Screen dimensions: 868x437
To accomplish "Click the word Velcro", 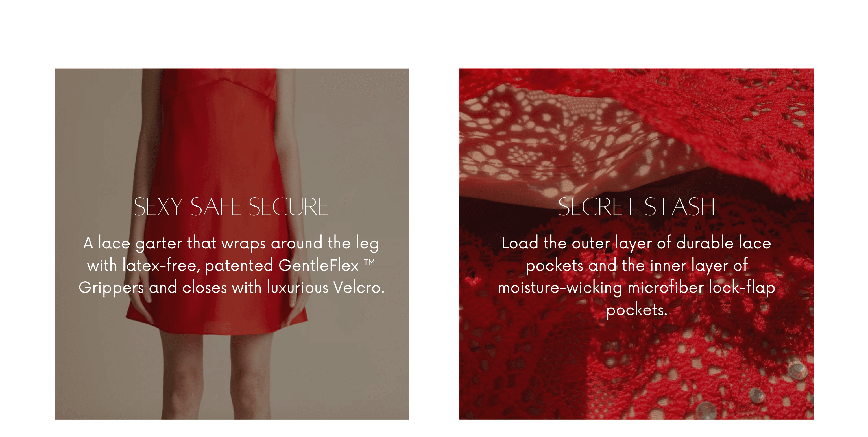I will [359, 287].
